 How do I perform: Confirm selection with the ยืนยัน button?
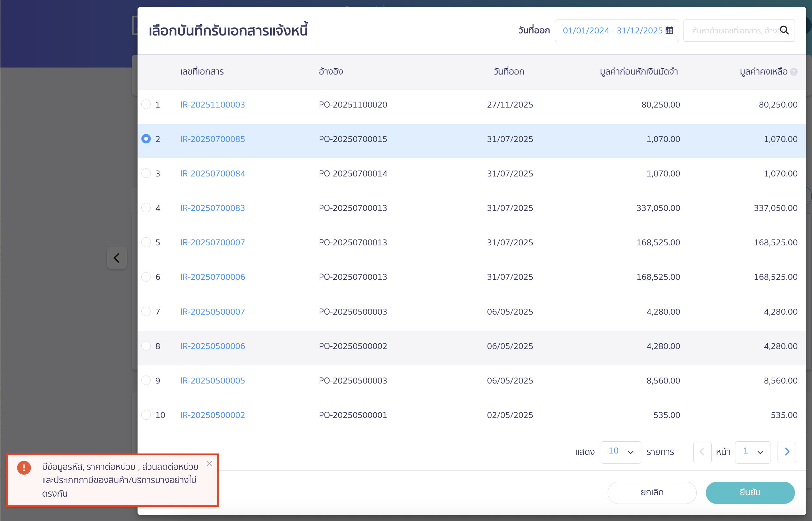pos(750,492)
